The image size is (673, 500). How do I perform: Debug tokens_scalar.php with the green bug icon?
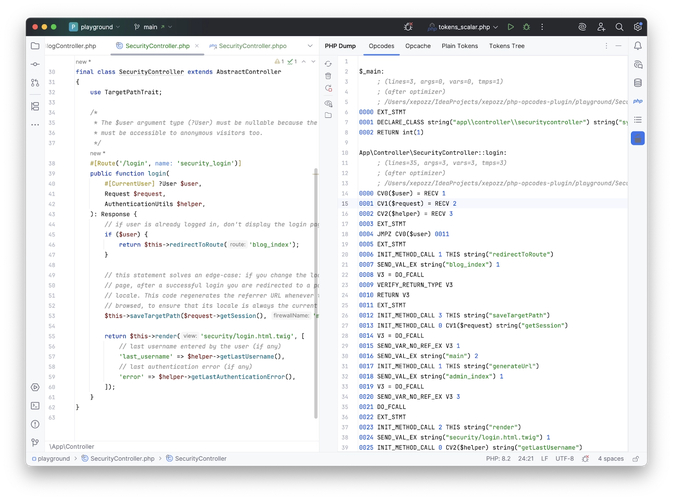point(526,27)
